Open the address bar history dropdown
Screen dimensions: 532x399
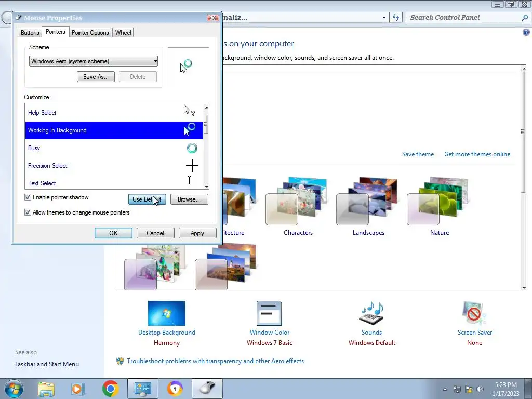tap(384, 18)
